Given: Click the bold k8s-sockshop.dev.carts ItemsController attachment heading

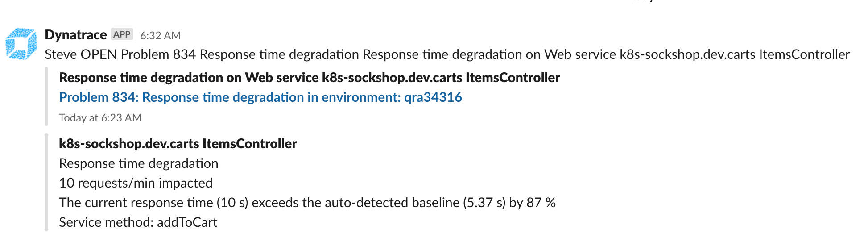Looking at the screenshot, I should [178, 144].
